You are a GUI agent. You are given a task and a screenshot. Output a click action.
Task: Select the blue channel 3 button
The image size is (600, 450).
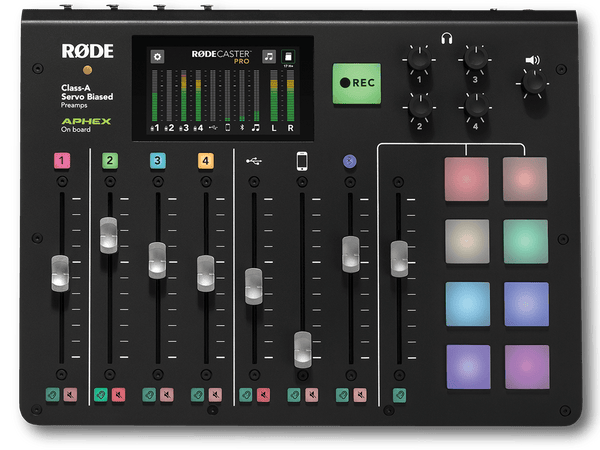(158, 161)
